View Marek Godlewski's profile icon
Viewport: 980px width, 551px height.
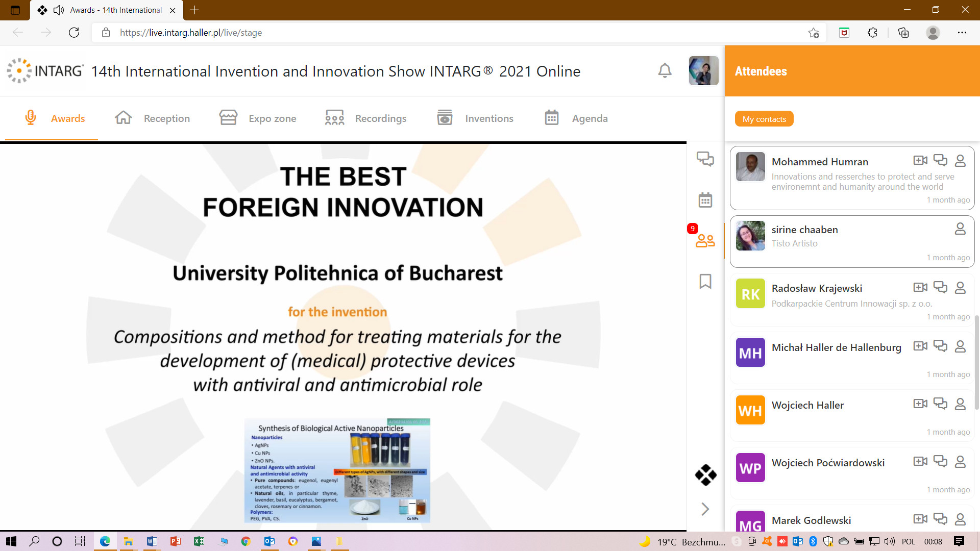(x=960, y=519)
